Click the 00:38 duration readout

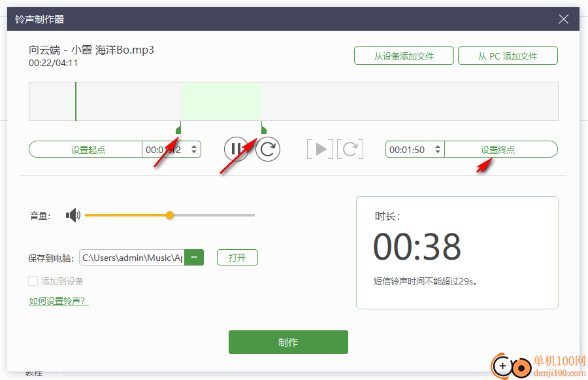point(417,247)
